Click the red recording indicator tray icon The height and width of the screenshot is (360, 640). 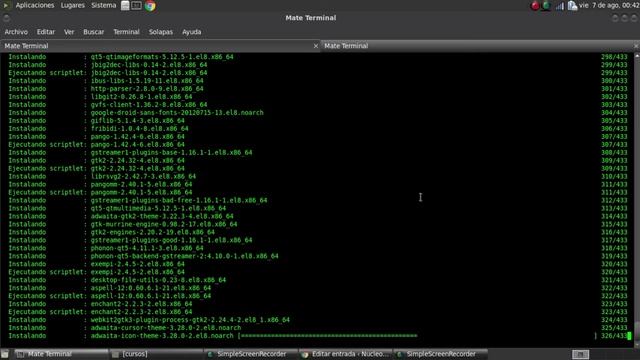click(535, 6)
